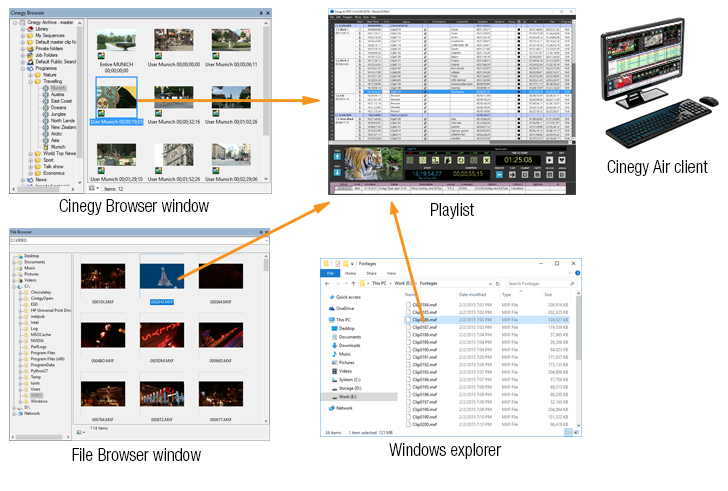Expand the World Top News folder

click(33, 153)
